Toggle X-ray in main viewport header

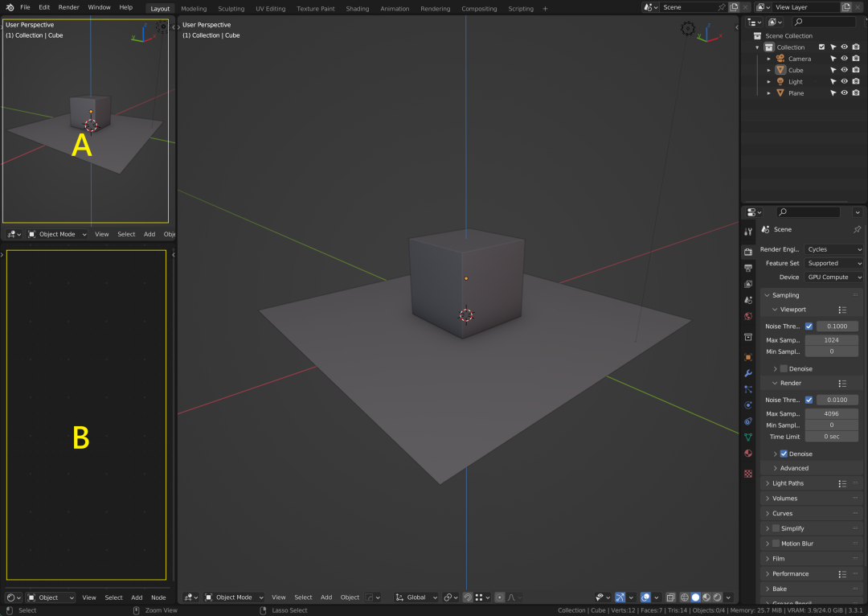coord(670,598)
